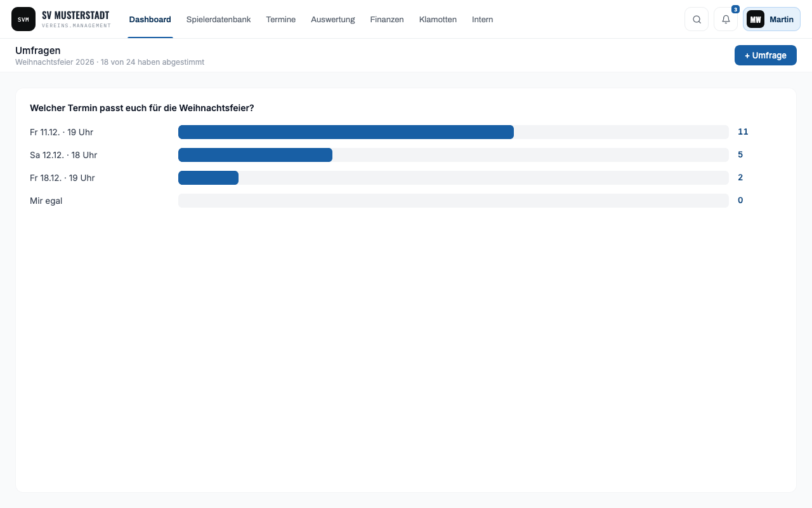The height and width of the screenshot is (508, 812).
Task: Open the Klamotten tab
Action: (x=438, y=20)
